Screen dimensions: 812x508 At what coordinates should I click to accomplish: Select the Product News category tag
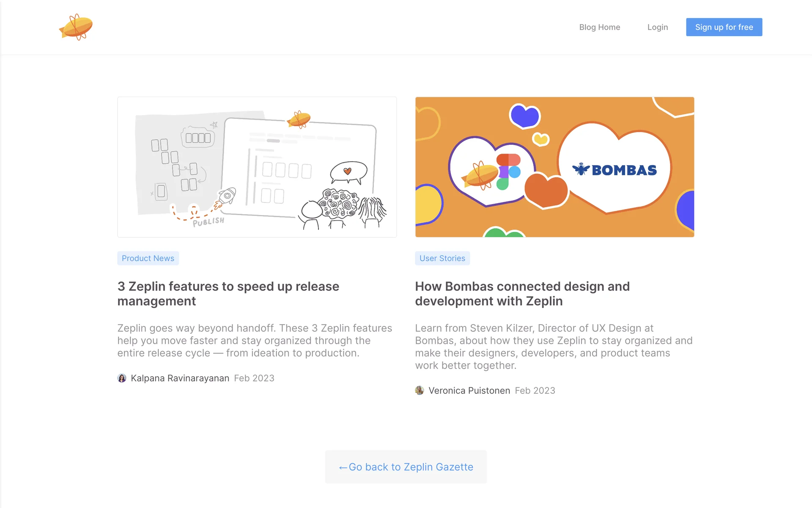coord(148,258)
